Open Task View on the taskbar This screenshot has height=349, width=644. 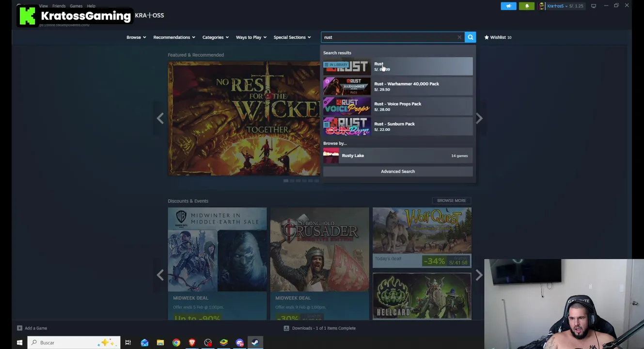(x=128, y=343)
